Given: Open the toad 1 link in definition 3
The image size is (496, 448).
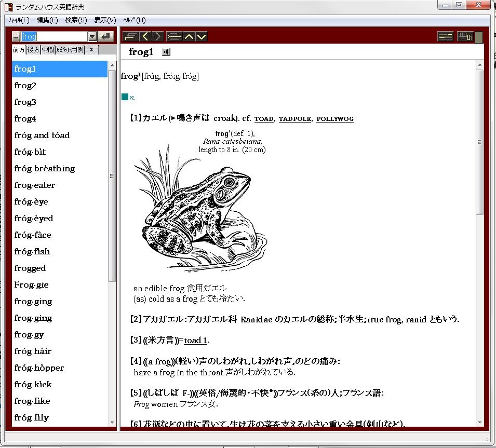Looking at the screenshot, I should point(196,341).
